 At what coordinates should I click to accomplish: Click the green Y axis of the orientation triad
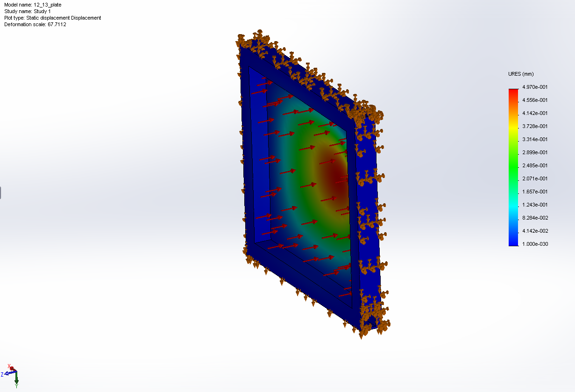16,377
